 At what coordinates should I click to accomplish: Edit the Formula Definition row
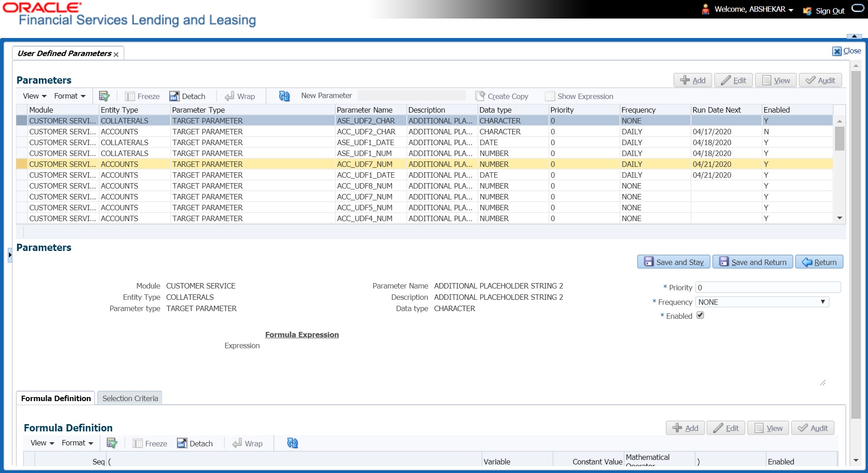pyautogui.click(x=726, y=428)
